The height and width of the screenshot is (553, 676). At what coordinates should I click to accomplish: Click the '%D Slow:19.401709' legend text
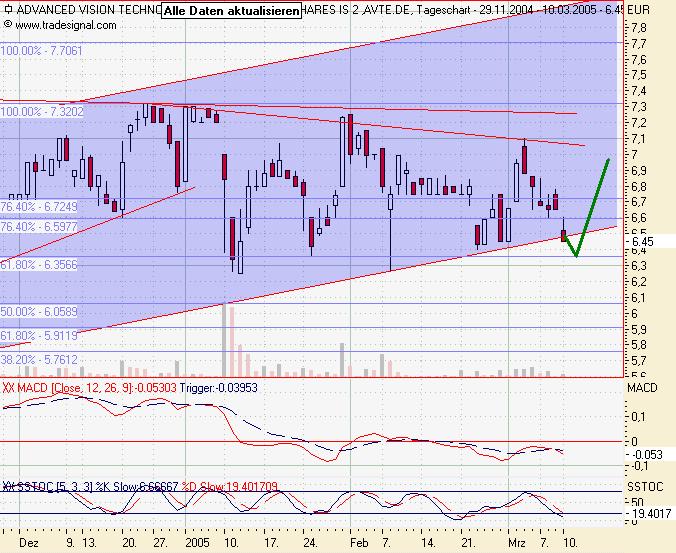pos(229,487)
